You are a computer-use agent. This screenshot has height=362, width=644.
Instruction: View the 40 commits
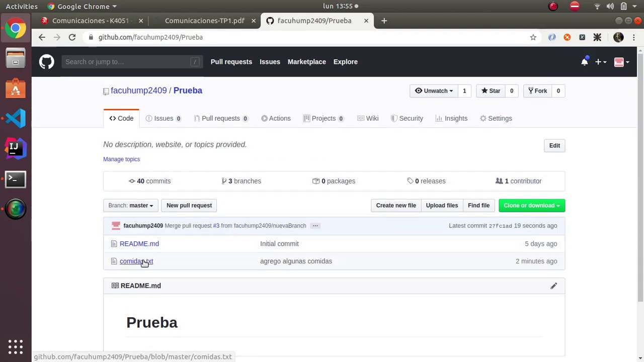(x=149, y=181)
